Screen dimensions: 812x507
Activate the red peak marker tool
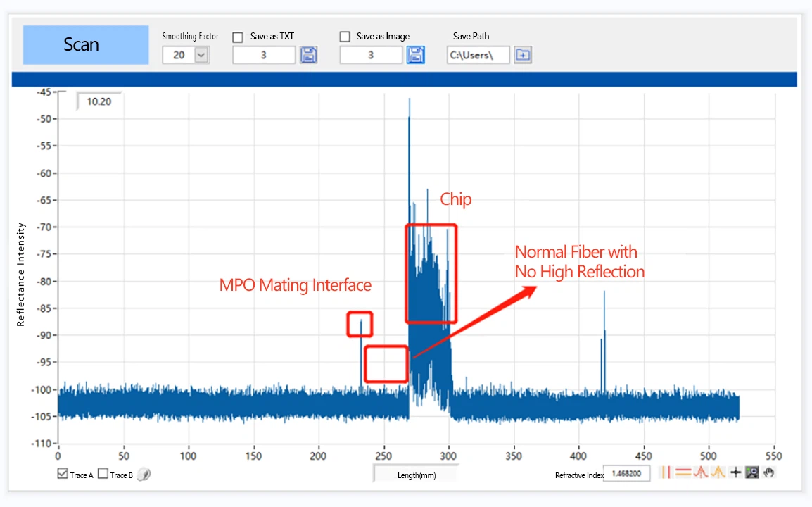(701, 472)
